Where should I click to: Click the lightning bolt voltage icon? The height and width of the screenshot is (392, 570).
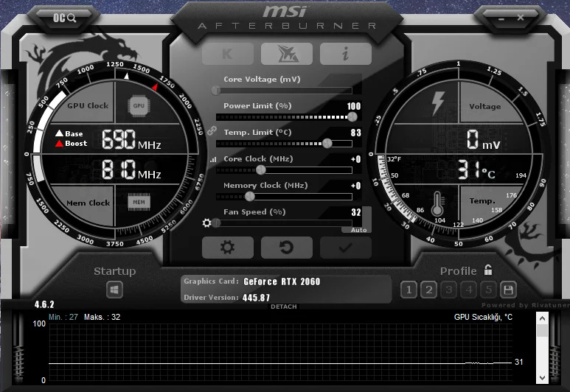tap(438, 103)
